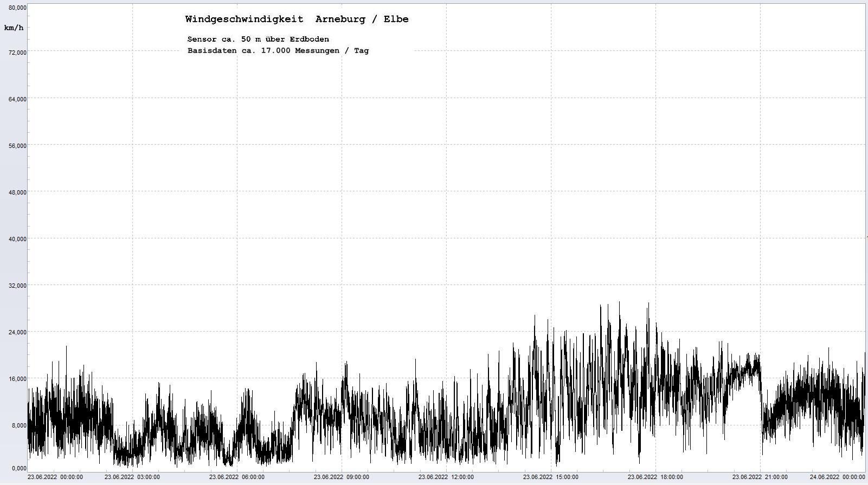The width and height of the screenshot is (868, 485).
Task: Click the 8,000 y-axis label
Action: 19,425
